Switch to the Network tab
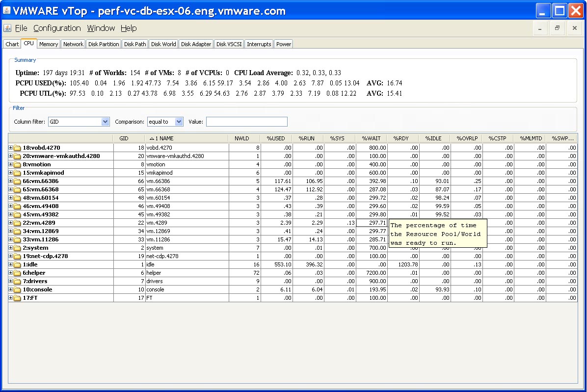 [x=74, y=44]
